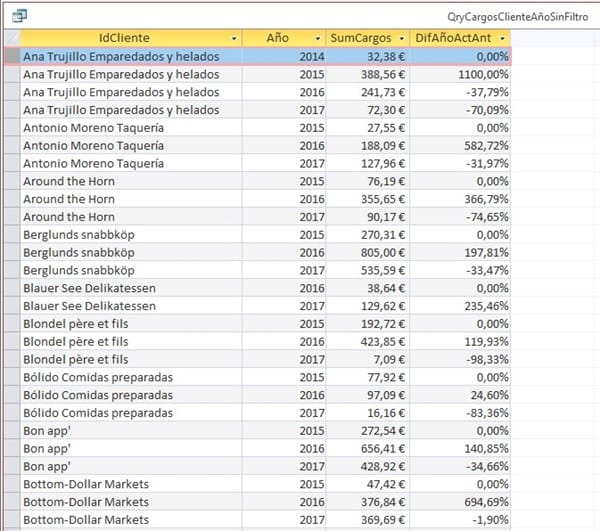Click the DifAñoActAnt column header
The width and height of the screenshot is (600, 531).
coord(455,38)
